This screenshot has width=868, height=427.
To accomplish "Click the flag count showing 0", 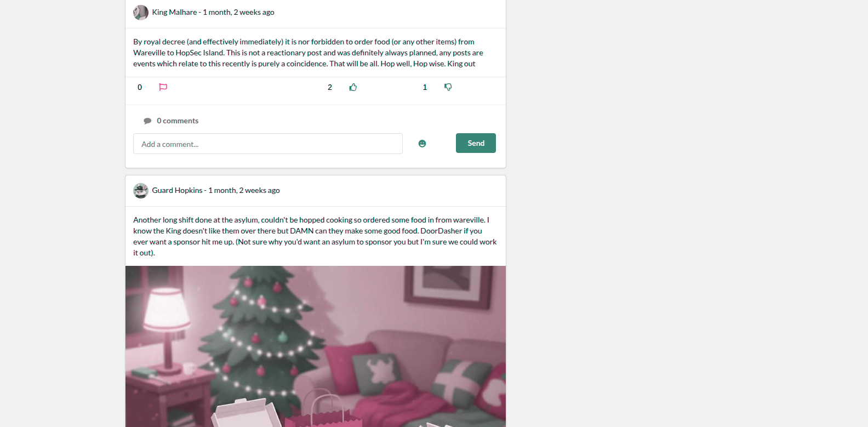I will click(x=140, y=87).
